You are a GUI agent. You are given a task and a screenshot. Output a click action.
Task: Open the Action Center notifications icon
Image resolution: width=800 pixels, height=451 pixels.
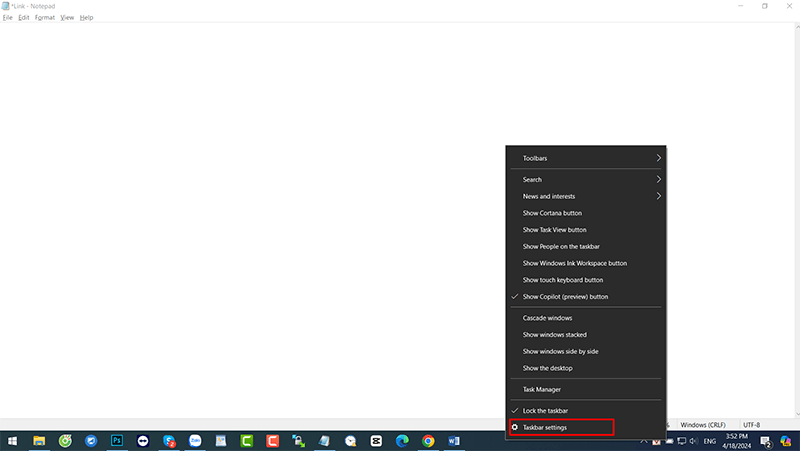click(x=765, y=441)
